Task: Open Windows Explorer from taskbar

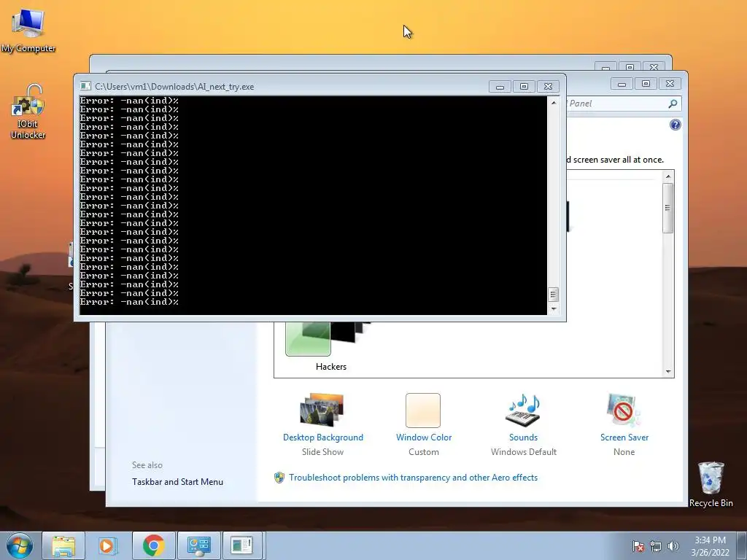Action: coord(63,545)
